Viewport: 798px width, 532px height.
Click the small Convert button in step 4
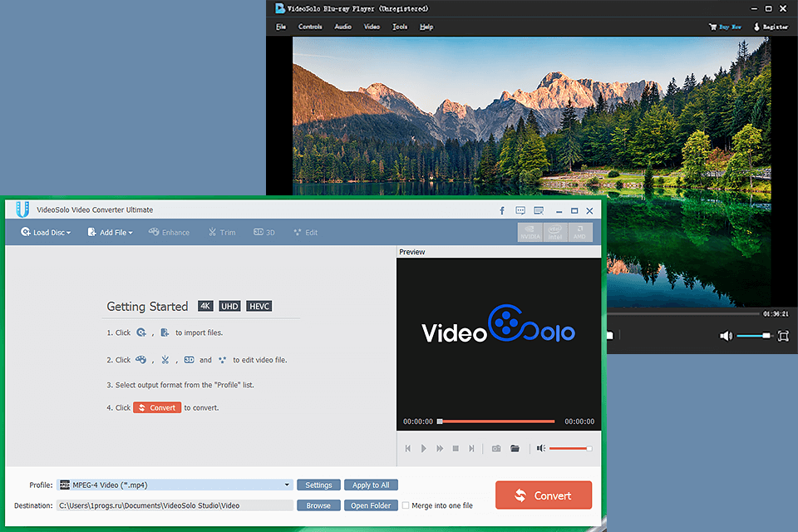[157, 407]
